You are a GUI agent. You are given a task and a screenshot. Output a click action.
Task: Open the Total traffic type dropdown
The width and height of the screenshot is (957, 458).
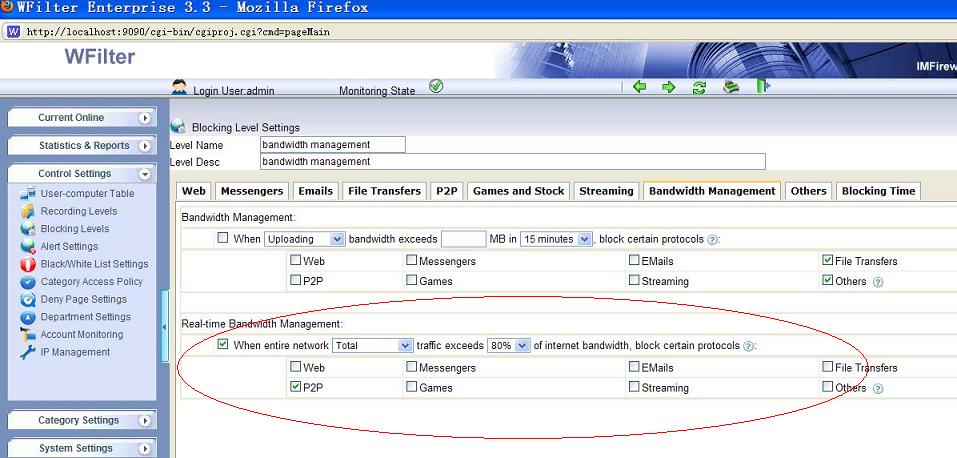[373, 346]
